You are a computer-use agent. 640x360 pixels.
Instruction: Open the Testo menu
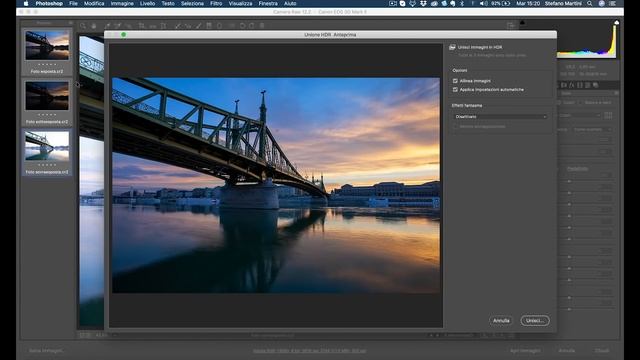coord(168,3)
